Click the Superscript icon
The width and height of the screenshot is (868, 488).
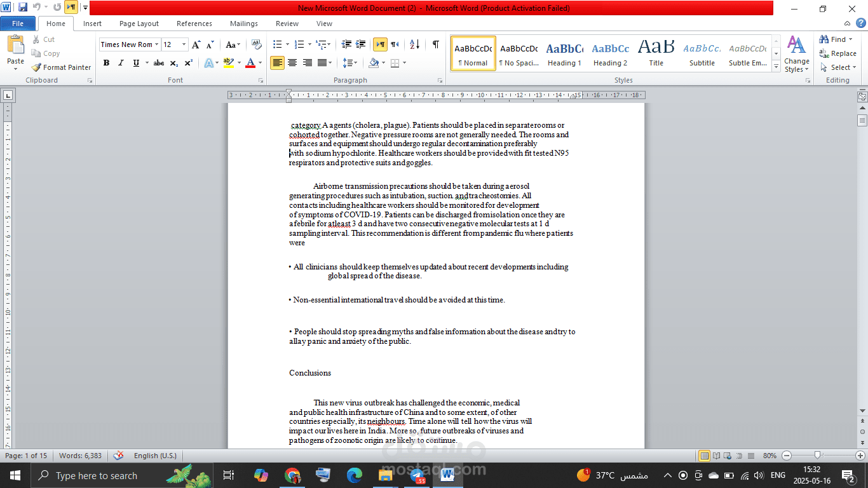[x=188, y=63]
